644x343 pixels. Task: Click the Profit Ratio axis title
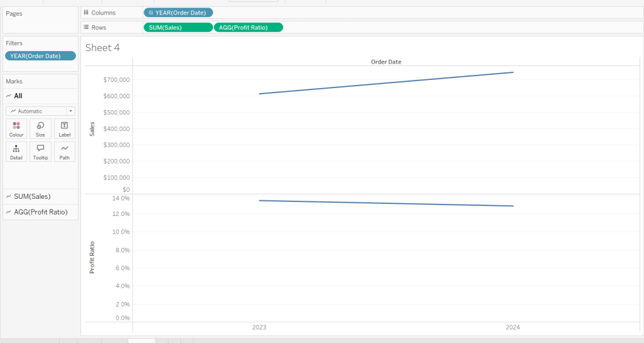(92, 257)
